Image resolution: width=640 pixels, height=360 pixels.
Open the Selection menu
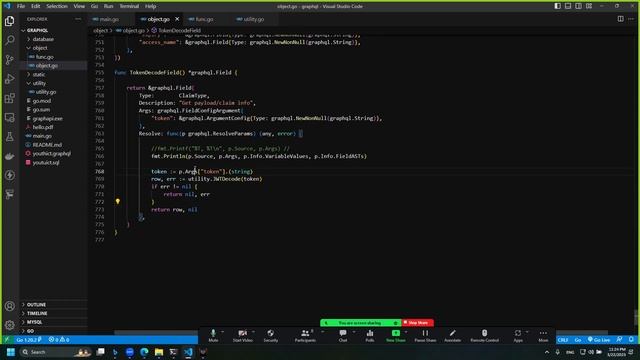point(57,6)
